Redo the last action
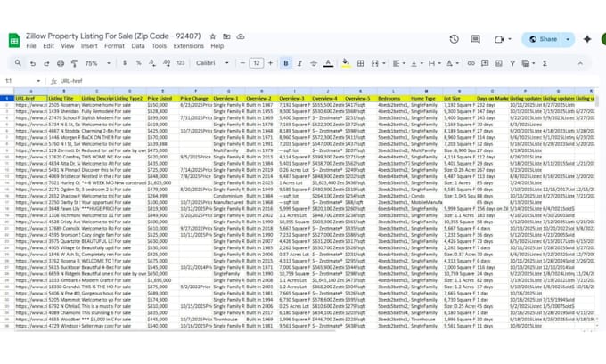Image resolution: width=606 pixels, height=364 pixels. click(x=46, y=63)
